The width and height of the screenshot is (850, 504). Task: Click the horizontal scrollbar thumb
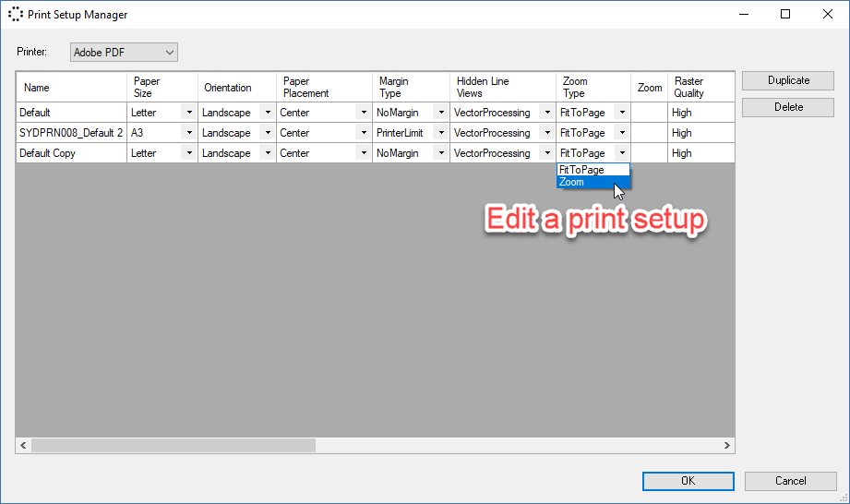pyautogui.click(x=174, y=446)
